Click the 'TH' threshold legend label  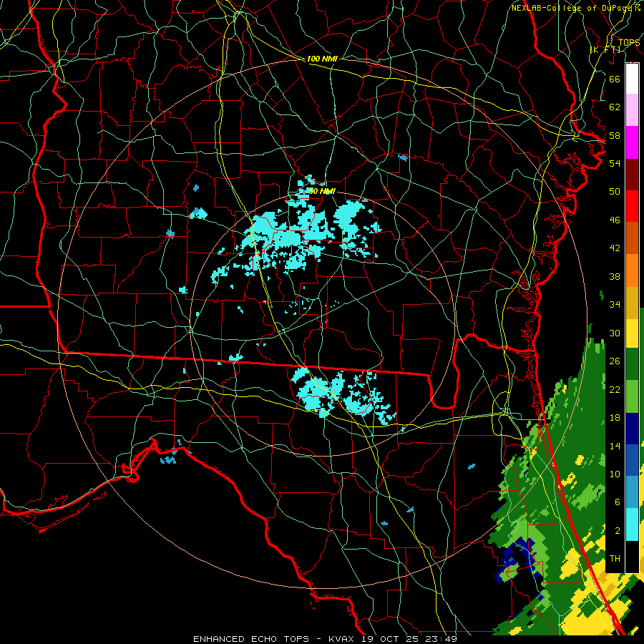coord(615,559)
